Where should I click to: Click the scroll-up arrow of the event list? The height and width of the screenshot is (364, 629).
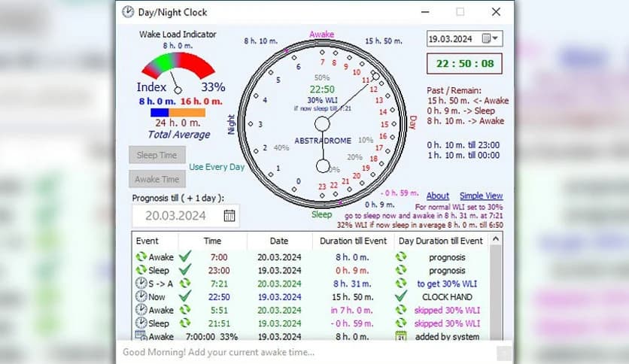coord(496,239)
